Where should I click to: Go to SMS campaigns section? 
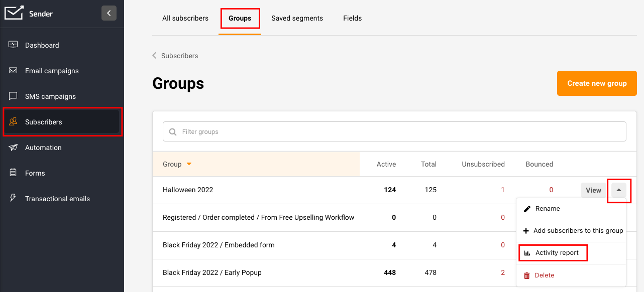[x=50, y=96]
